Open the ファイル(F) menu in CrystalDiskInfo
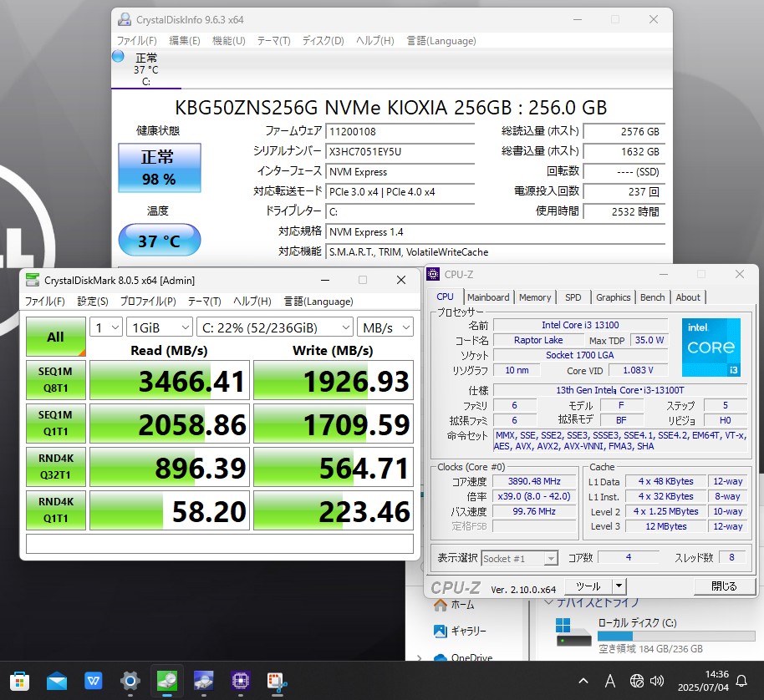The height and width of the screenshot is (700, 764). [x=136, y=40]
